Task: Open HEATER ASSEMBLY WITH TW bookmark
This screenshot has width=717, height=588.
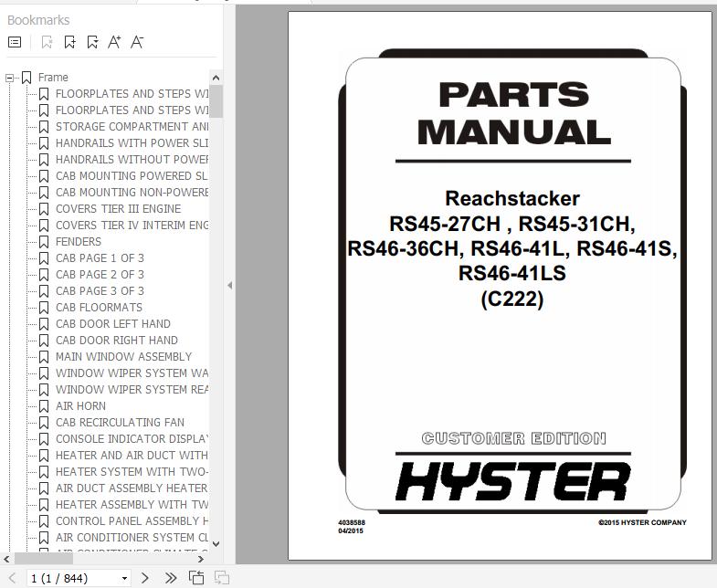Action: click(x=132, y=505)
